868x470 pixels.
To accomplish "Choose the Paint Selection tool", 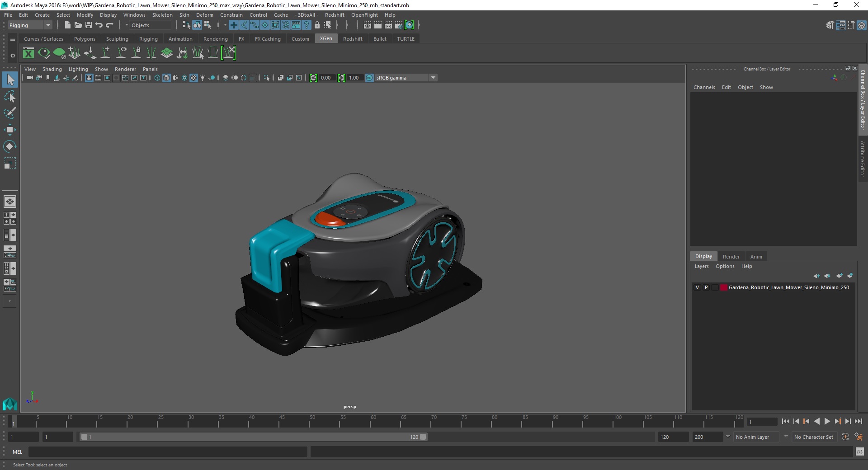I will point(10,113).
